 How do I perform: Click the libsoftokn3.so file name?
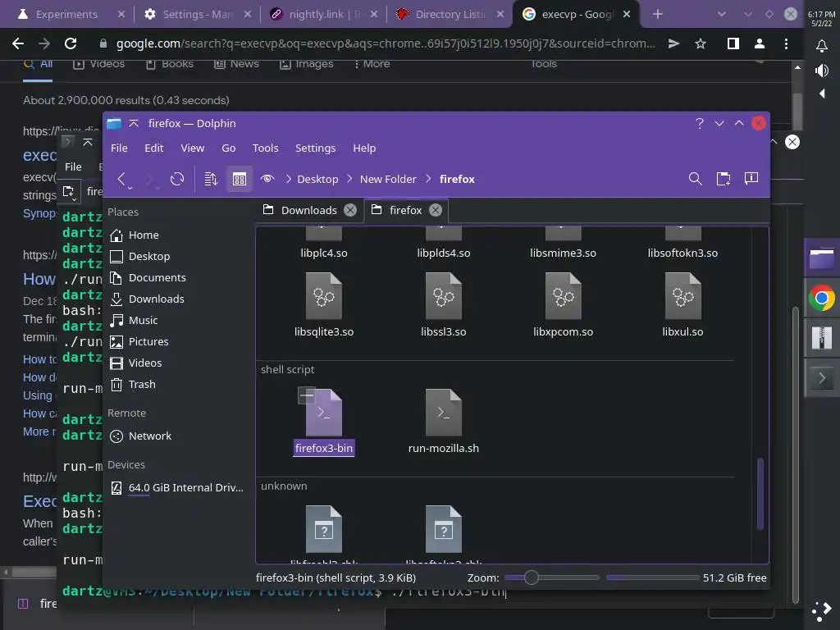tap(682, 253)
